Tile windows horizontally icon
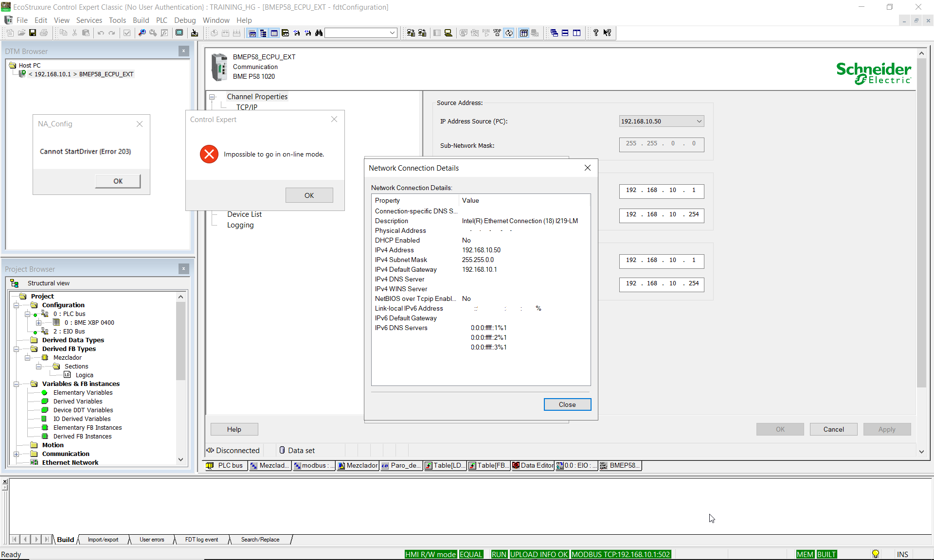This screenshot has height=560, width=934. click(565, 33)
